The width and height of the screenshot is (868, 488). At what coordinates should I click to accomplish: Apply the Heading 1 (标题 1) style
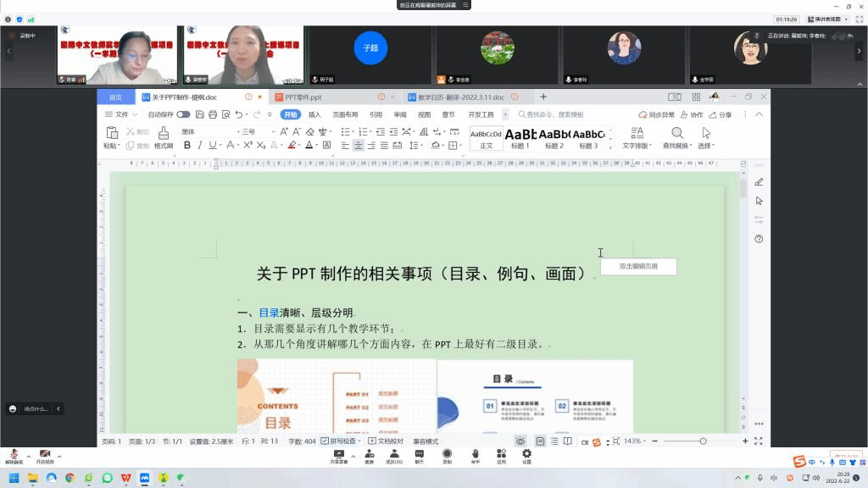(520, 137)
